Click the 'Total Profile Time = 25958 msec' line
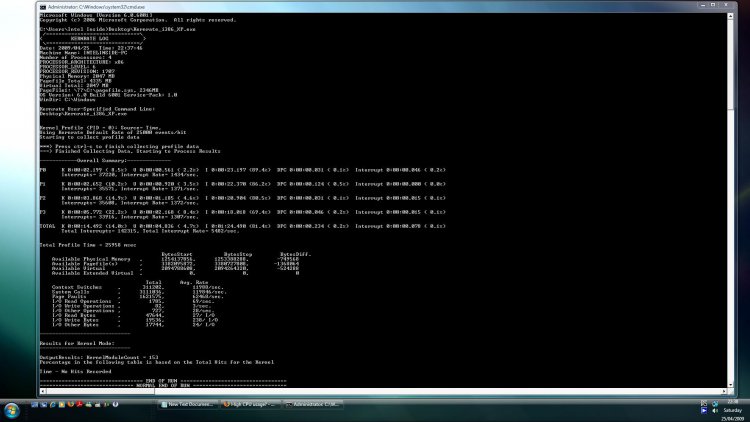Screen dimensions: 750x422 click(x=88, y=245)
